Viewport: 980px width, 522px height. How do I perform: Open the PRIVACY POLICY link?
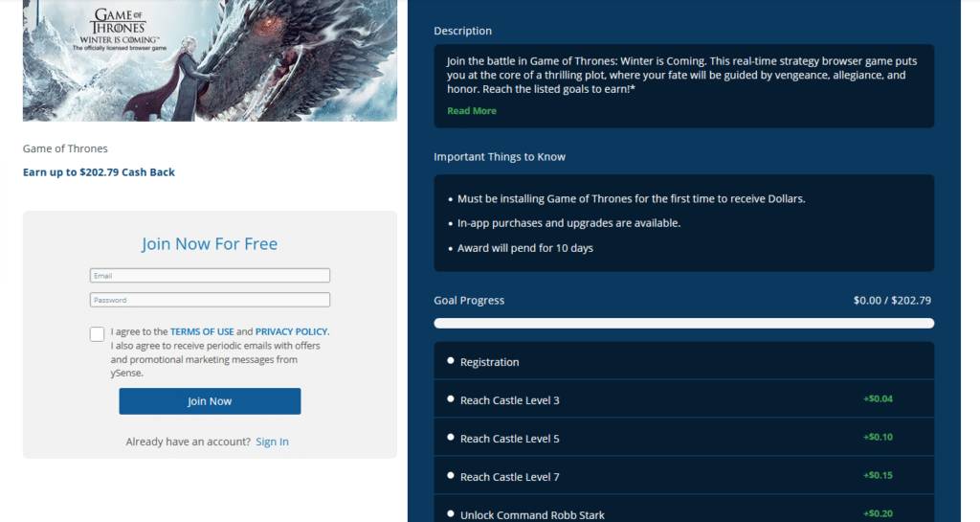click(291, 331)
